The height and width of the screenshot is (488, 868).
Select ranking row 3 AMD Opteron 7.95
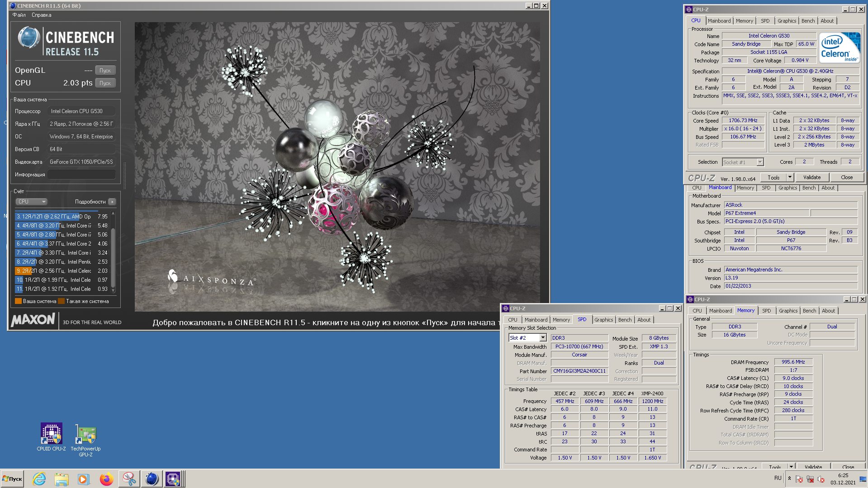pyautogui.click(x=62, y=217)
